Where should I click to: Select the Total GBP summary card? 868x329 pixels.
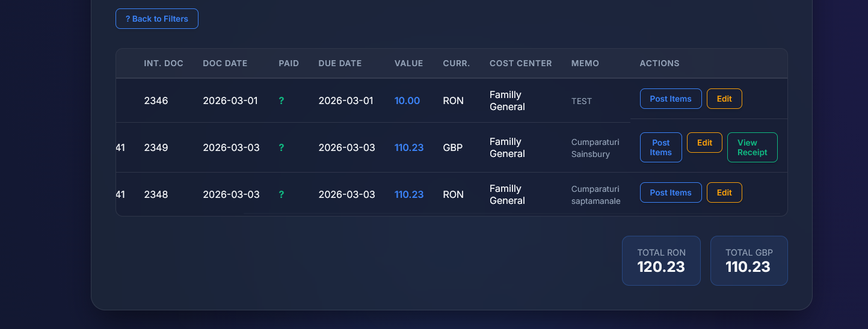[749, 260]
